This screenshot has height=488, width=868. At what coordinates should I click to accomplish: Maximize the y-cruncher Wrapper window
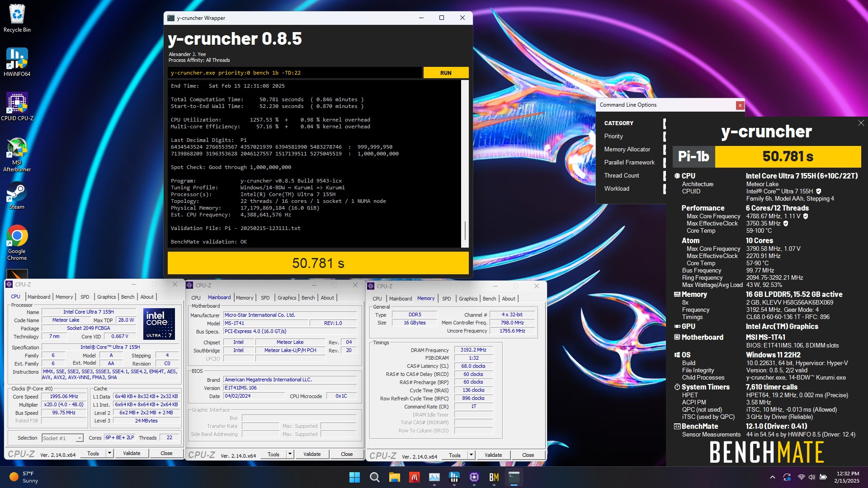442,18
